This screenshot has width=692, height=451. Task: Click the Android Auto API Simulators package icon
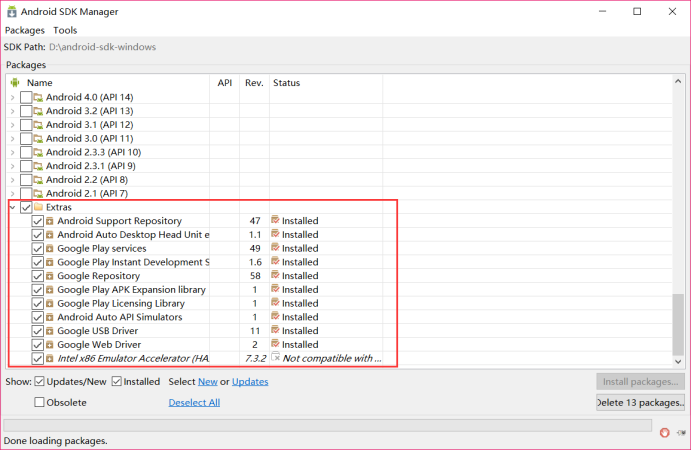(x=50, y=317)
